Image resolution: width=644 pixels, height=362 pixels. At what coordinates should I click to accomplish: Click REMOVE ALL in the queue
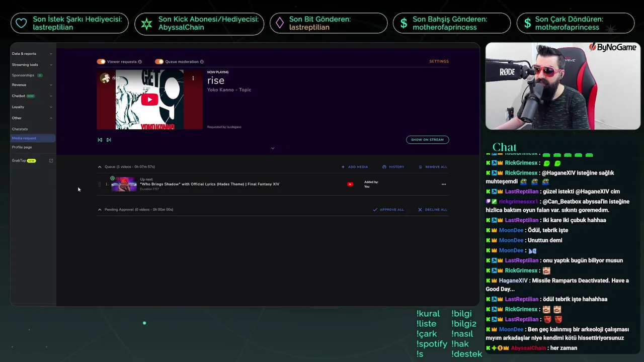pyautogui.click(x=433, y=167)
